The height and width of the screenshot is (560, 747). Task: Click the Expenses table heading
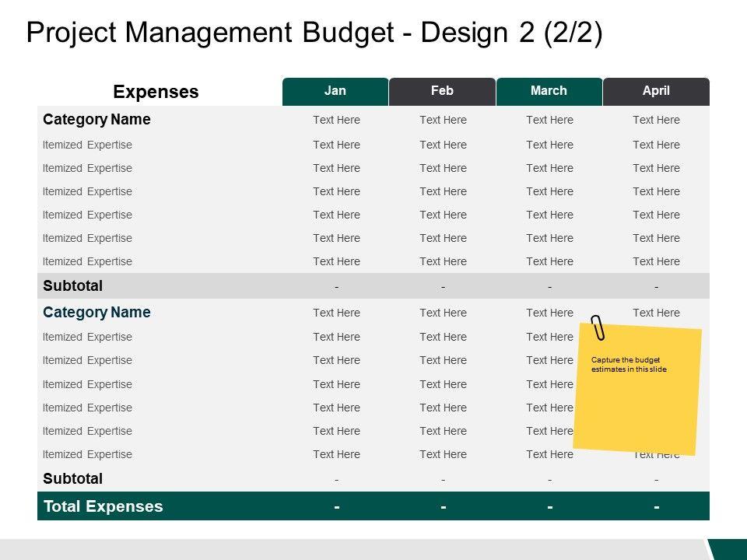point(156,92)
